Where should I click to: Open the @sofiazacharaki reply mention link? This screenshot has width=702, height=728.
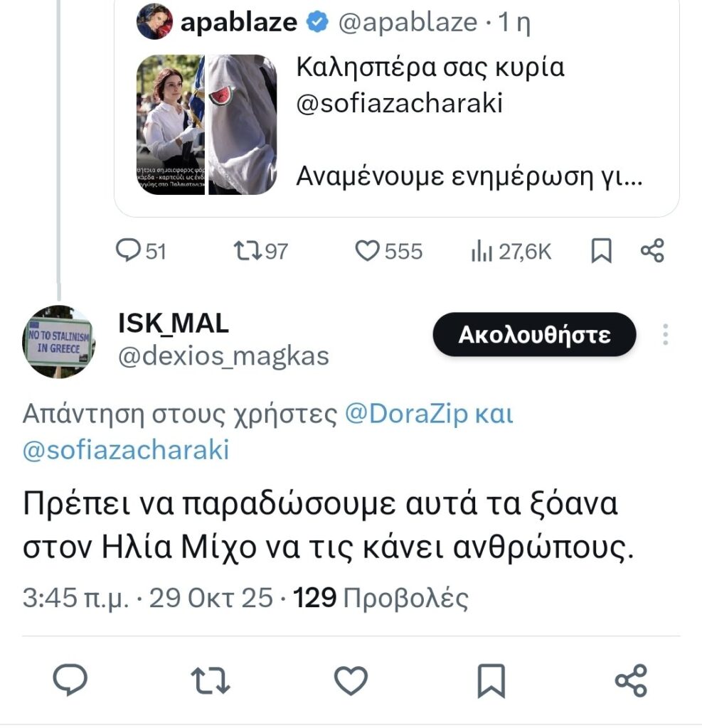pos(126,451)
